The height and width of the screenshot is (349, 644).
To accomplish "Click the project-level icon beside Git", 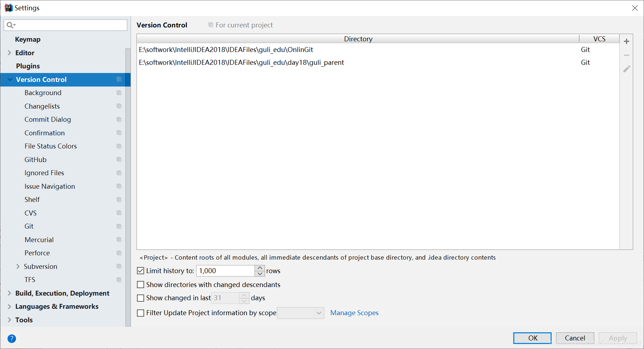I will click(119, 226).
